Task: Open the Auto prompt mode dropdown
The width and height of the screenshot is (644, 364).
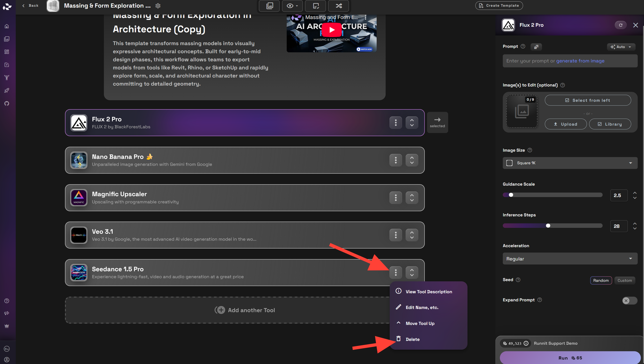Action: 621,47
